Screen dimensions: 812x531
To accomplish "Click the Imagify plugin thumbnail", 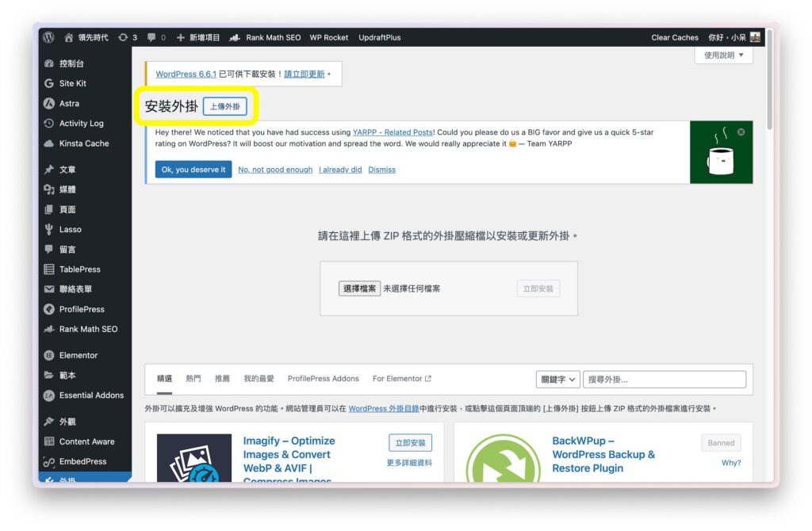I will tap(194, 458).
